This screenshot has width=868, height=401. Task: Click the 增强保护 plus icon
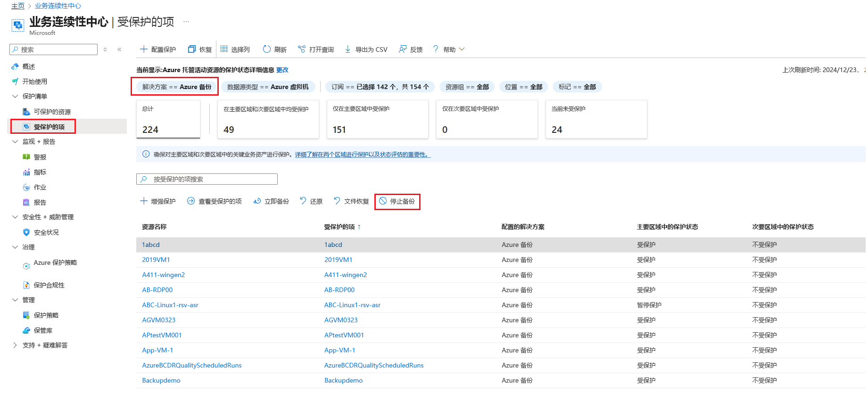pos(144,201)
